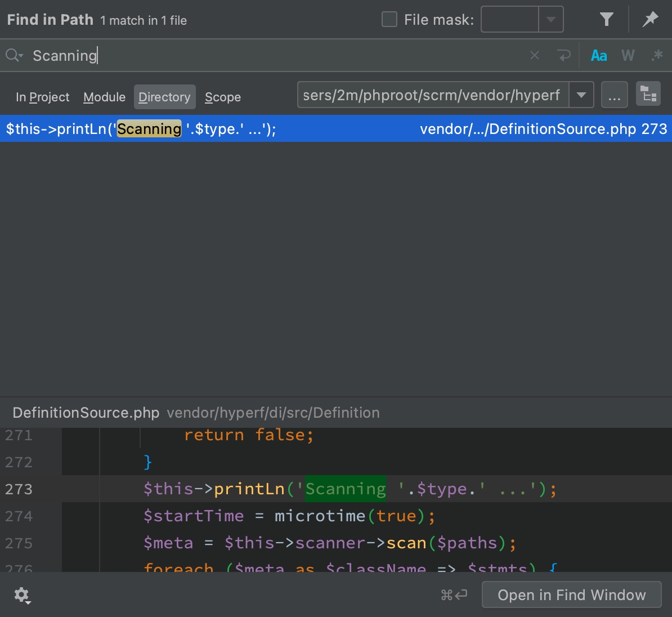The width and height of the screenshot is (672, 617).
Task: Expand the directory path dropdown arrow
Action: click(581, 95)
